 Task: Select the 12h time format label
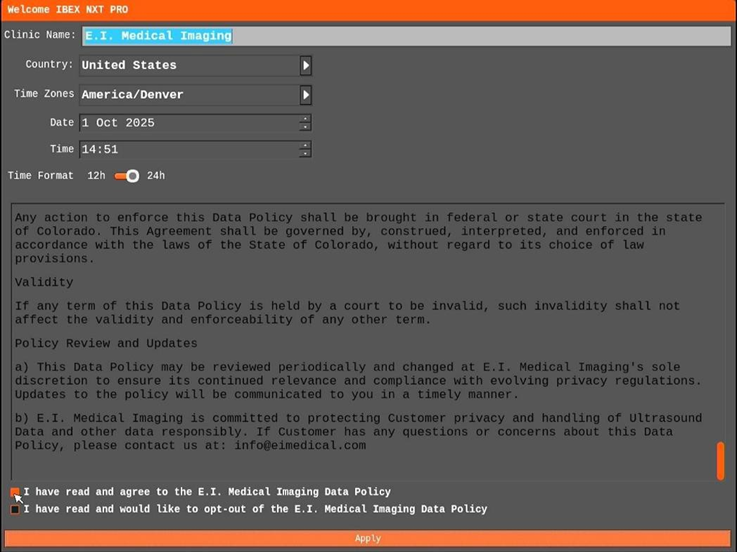point(96,176)
